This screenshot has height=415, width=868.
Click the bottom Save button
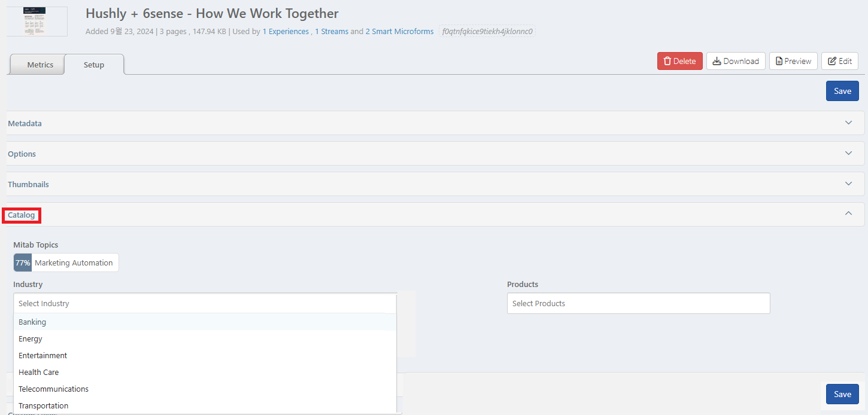tap(842, 394)
